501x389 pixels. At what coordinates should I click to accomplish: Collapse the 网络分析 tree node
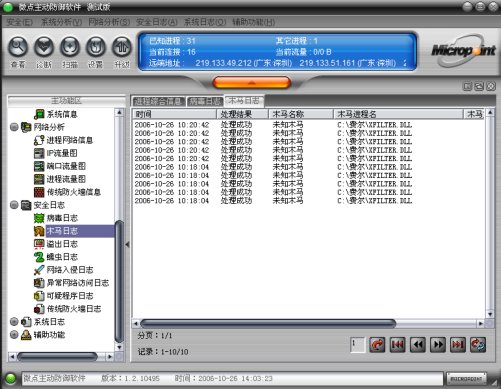point(14,127)
